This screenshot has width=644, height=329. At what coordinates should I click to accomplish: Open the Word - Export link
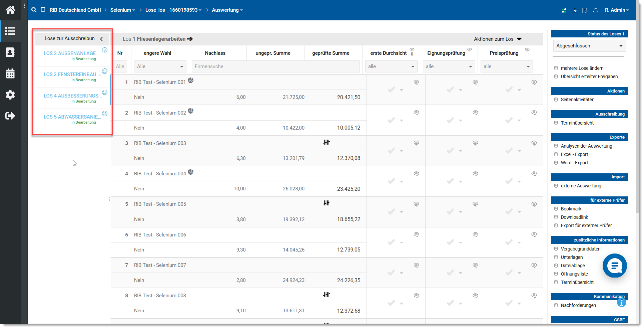pyautogui.click(x=574, y=163)
